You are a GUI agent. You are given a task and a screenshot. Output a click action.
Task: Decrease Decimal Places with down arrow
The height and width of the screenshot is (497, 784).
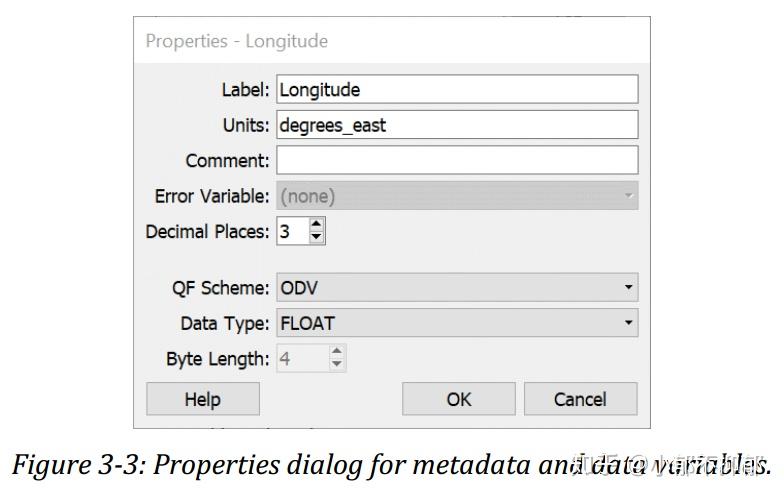coord(317,238)
